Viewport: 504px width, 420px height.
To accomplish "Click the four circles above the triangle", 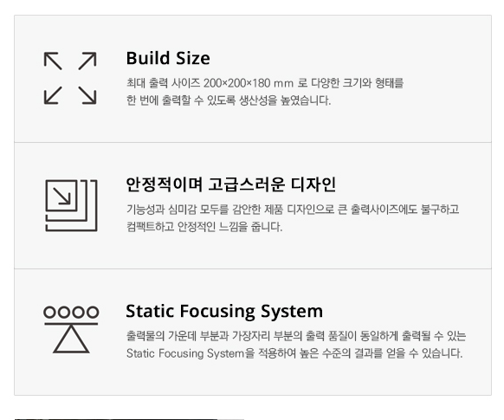I will coord(71,312).
